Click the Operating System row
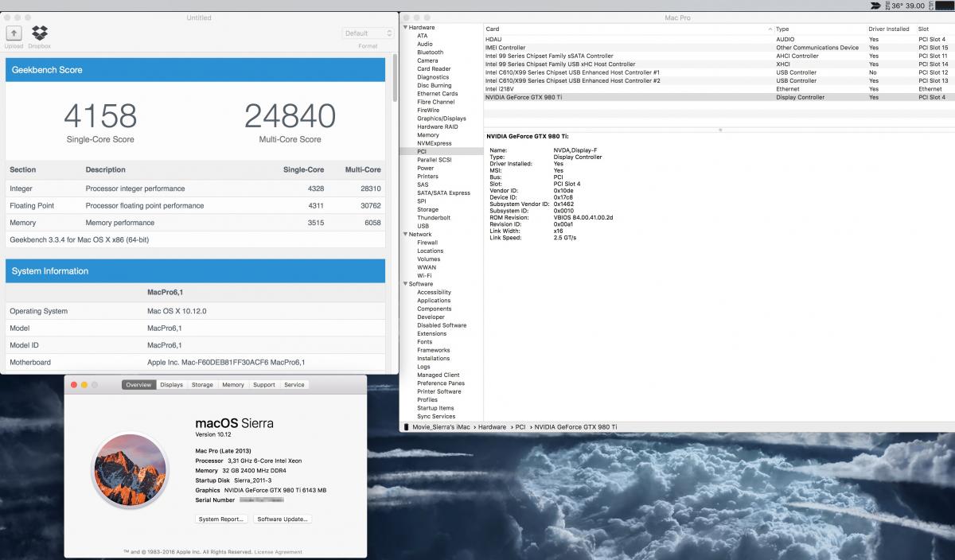The height and width of the screenshot is (560, 955). [196, 311]
